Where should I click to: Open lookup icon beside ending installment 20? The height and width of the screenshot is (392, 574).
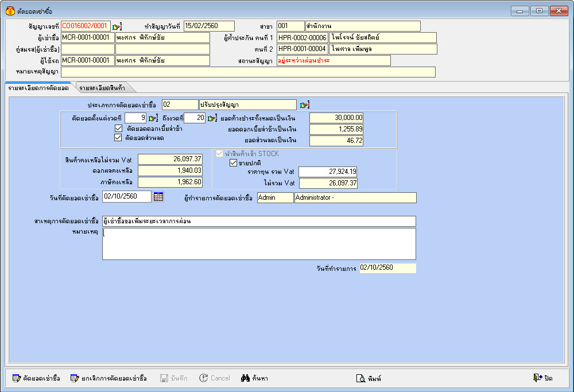(212, 118)
